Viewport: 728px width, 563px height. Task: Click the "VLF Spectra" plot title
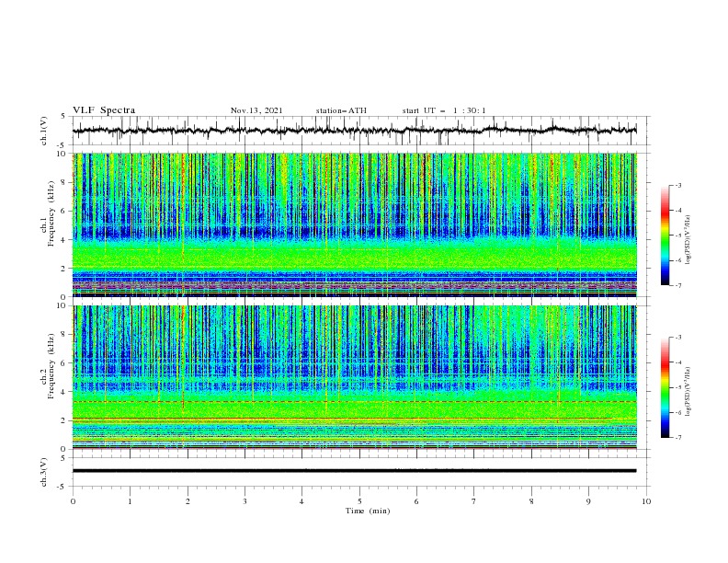pos(104,110)
